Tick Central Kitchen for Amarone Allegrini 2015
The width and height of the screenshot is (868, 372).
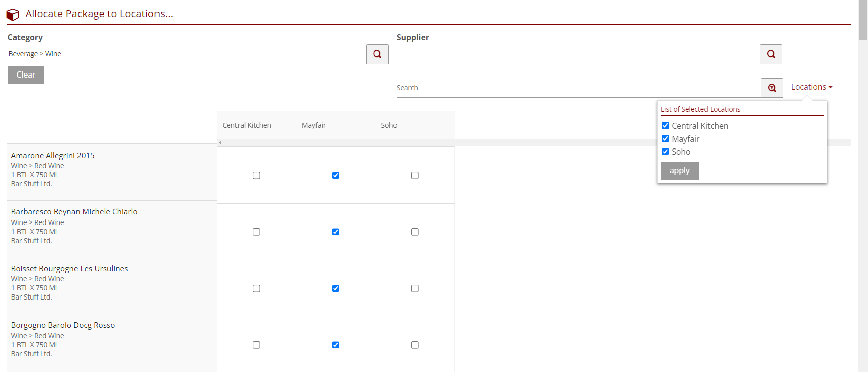tap(256, 175)
